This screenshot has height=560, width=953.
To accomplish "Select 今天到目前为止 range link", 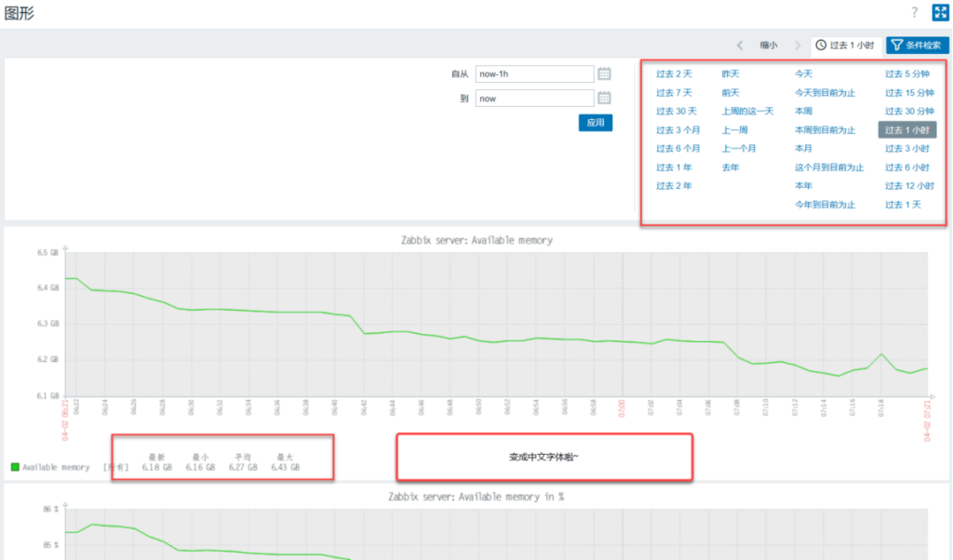I will tap(825, 92).
